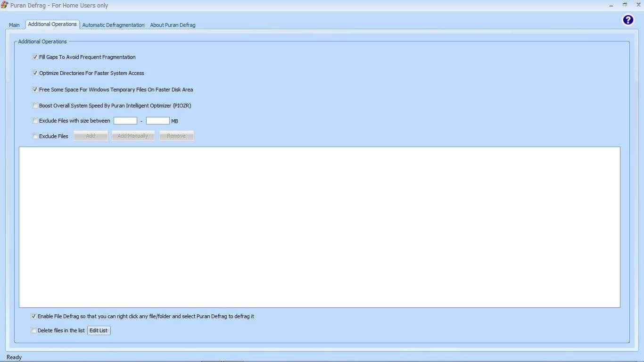The width and height of the screenshot is (644, 362).
Task: Click the maximum file size MB field
Action: [158, 121]
